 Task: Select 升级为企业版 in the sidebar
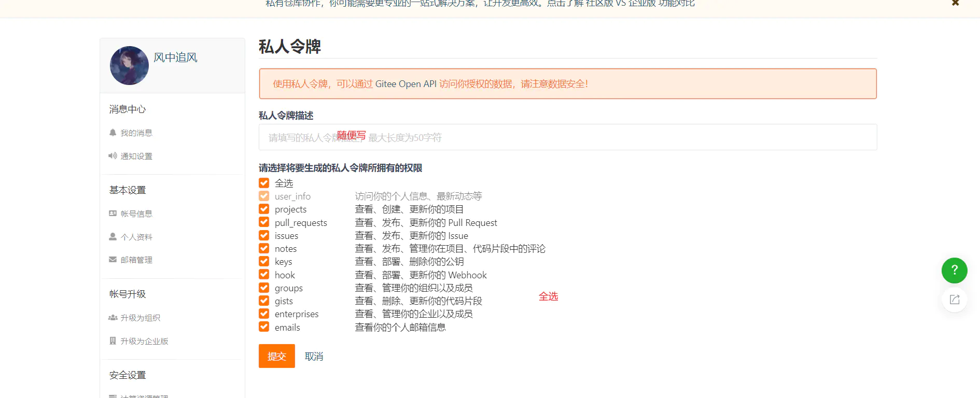click(145, 342)
